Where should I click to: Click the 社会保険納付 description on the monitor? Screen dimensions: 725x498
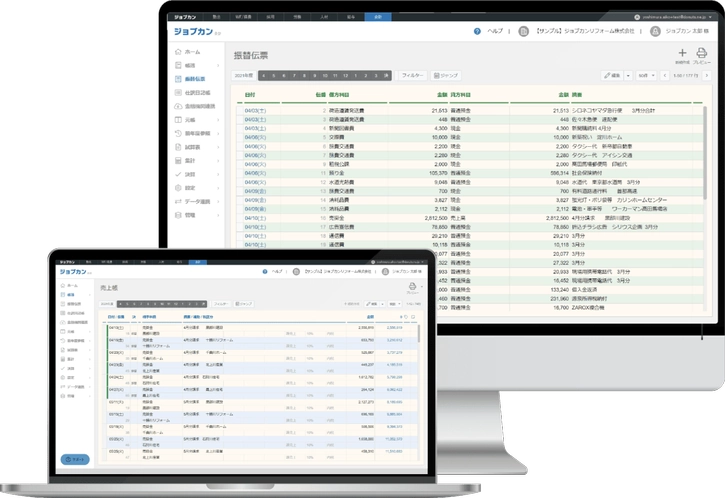(x=587, y=173)
